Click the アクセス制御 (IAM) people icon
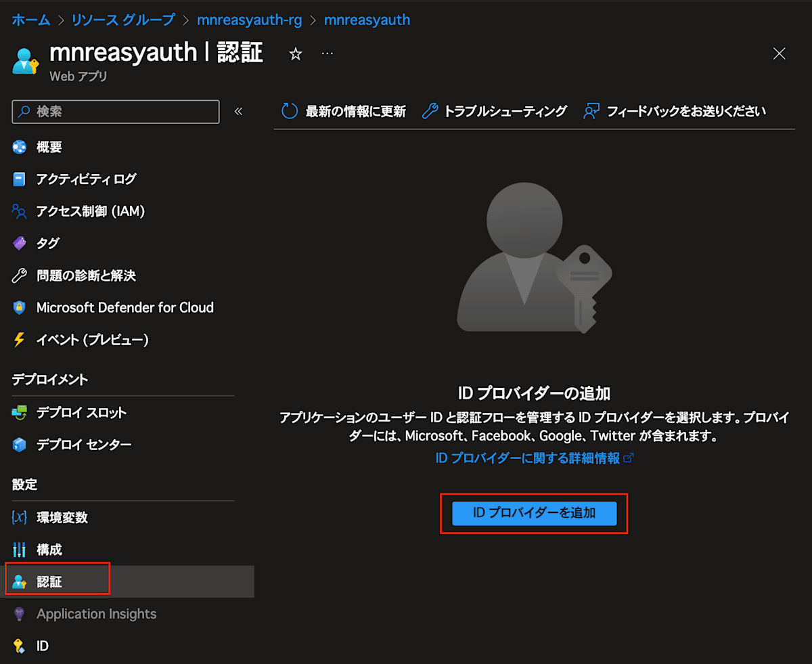The image size is (812, 664). (x=19, y=211)
